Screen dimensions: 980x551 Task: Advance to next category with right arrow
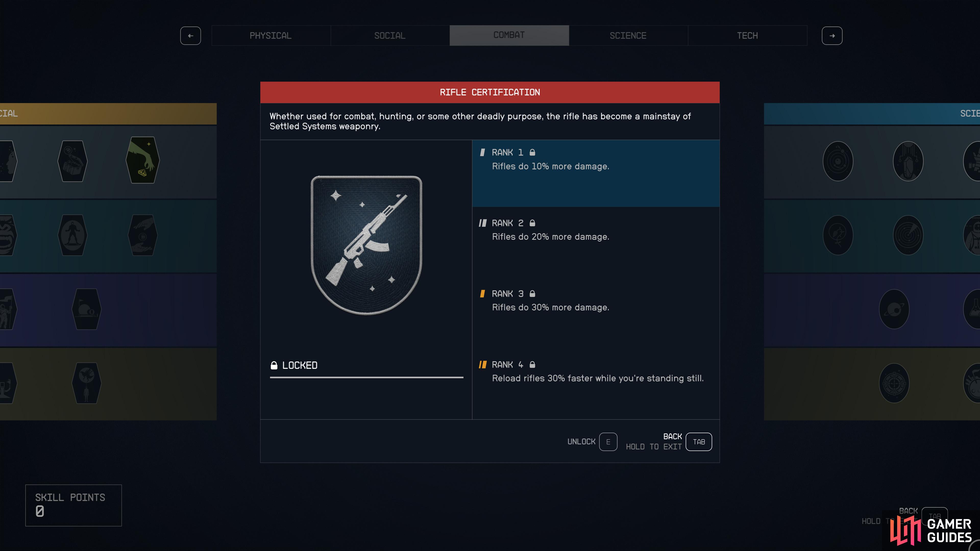tap(832, 36)
